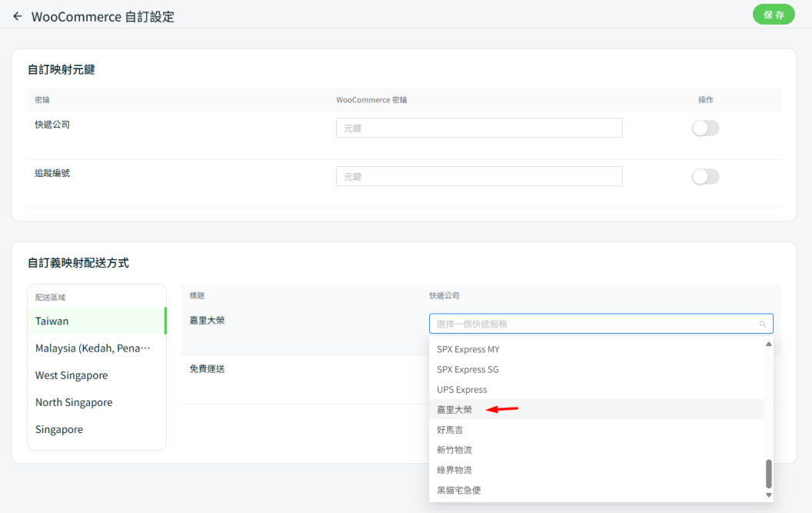Select UPS Express courier option

click(461, 390)
